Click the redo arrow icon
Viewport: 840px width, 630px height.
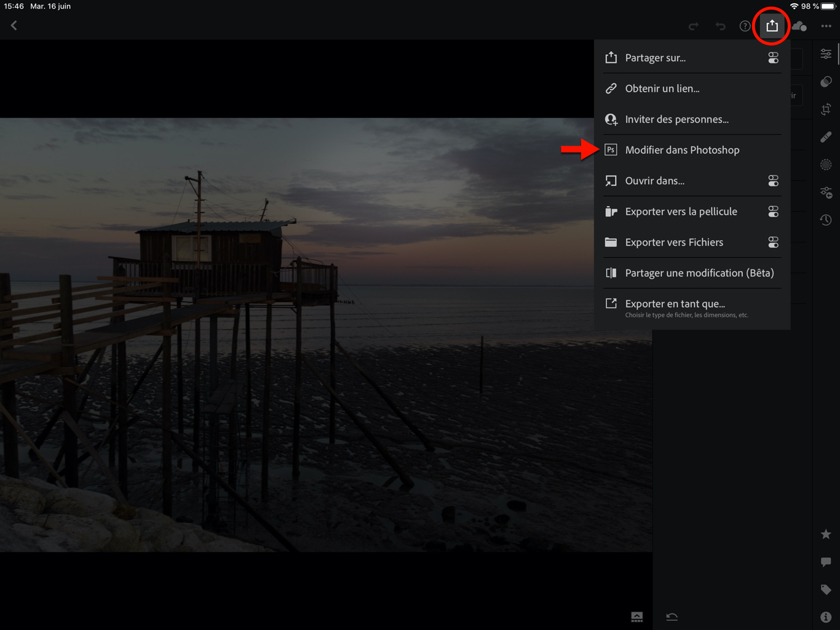(x=694, y=26)
